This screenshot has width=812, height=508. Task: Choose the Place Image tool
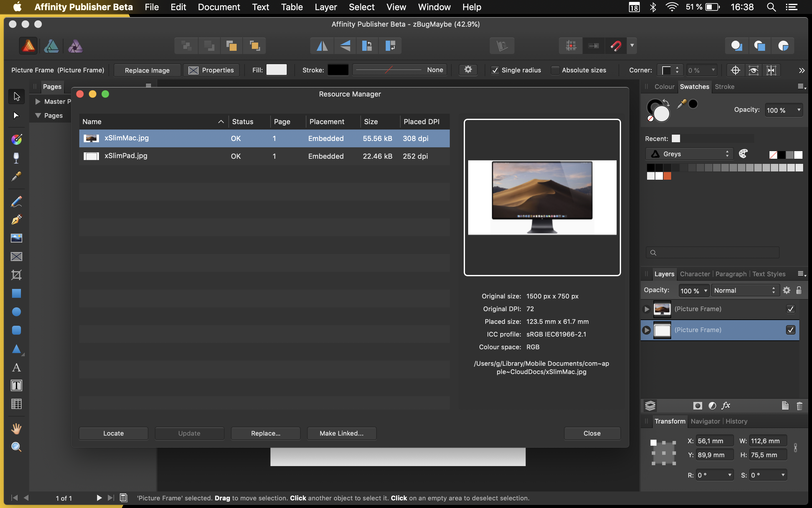click(16, 238)
